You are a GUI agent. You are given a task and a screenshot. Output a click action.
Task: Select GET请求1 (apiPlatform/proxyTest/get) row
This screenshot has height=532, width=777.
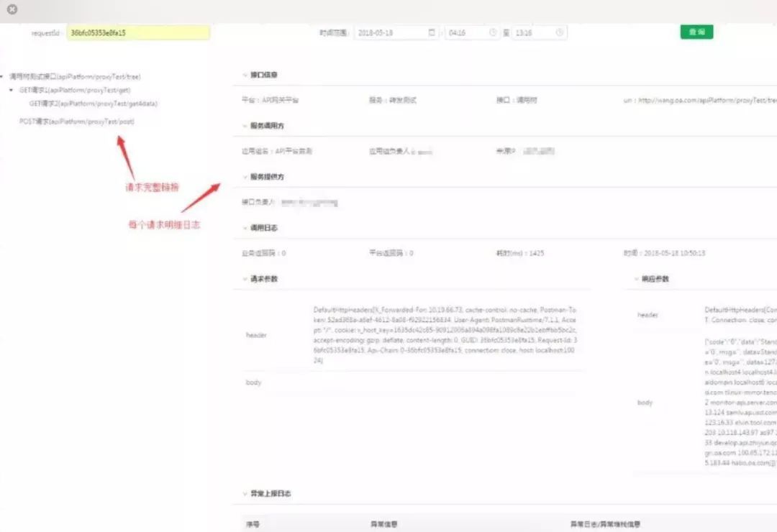tap(75, 90)
